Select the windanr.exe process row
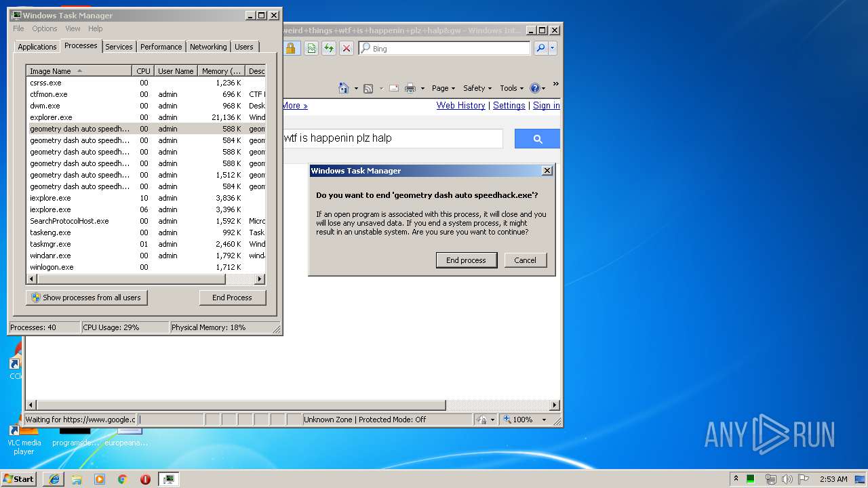 146,256
